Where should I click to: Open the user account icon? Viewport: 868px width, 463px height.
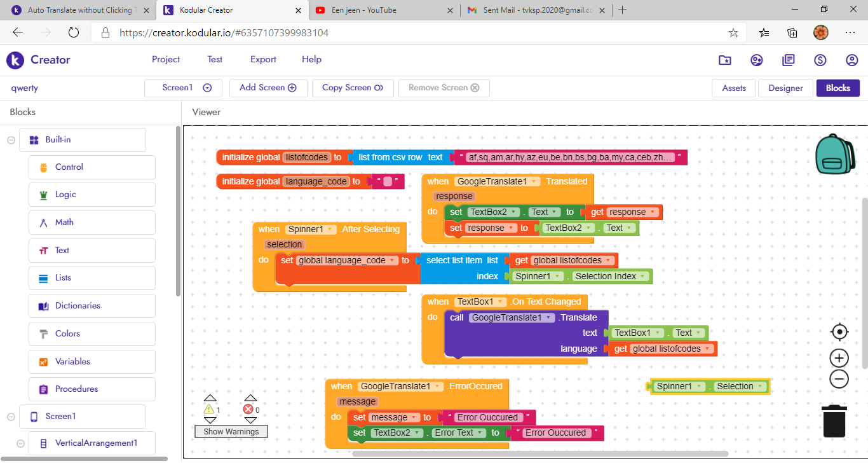852,60
